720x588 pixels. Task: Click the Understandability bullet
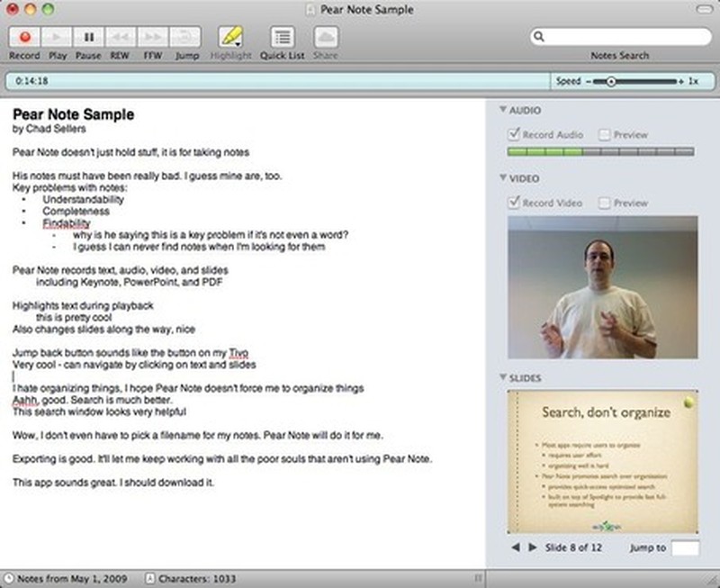(83, 199)
